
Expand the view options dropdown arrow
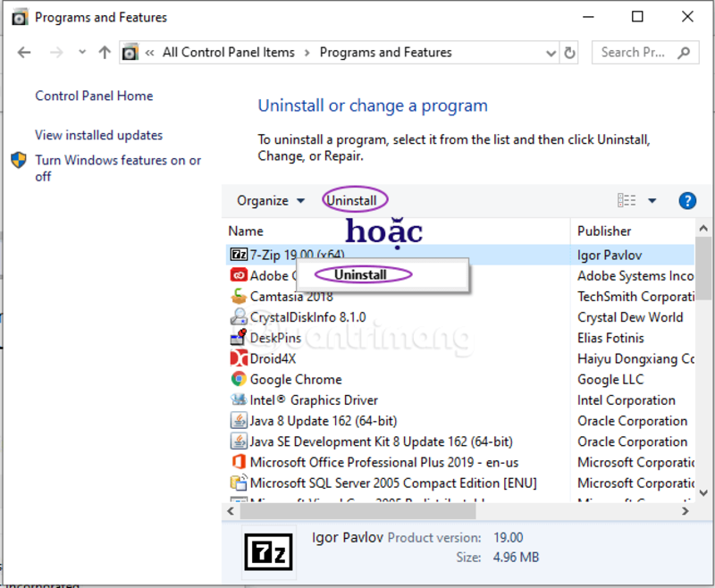click(652, 200)
